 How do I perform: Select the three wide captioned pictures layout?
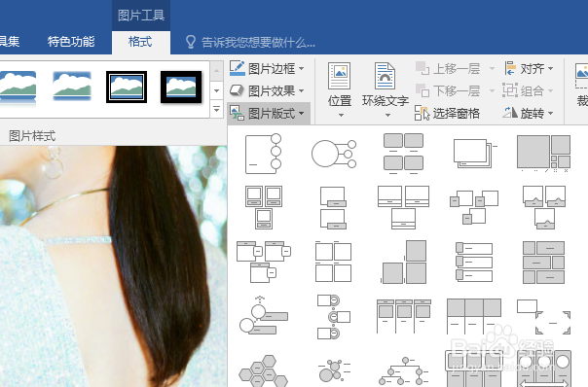[403, 207]
